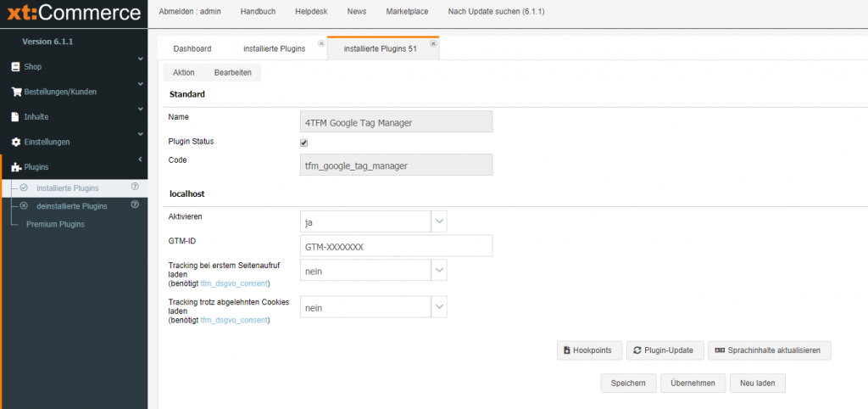The height and width of the screenshot is (409, 868).
Task: Click into the GTM-ID input field
Action: 396,246
